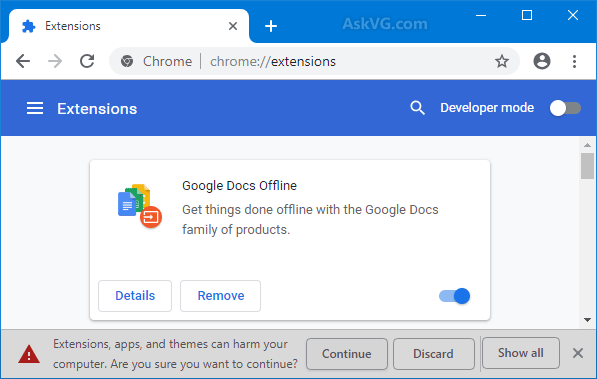Image resolution: width=597 pixels, height=379 pixels.
Task: Reload the extensions page
Action: [87, 61]
